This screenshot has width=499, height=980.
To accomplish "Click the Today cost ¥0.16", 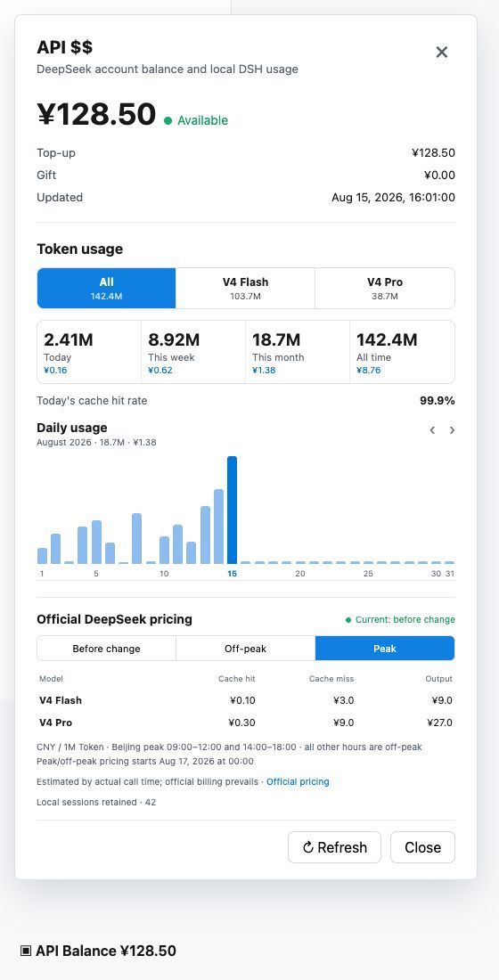I will 55,371.
